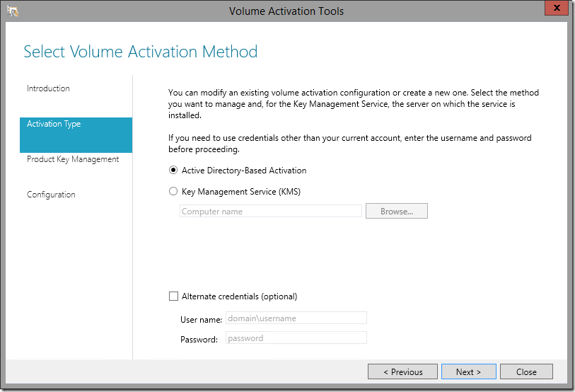Click the Volume Activation Tools title bar icon
This screenshot has height=392, width=575.
pyautogui.click(x=13, y=11)
